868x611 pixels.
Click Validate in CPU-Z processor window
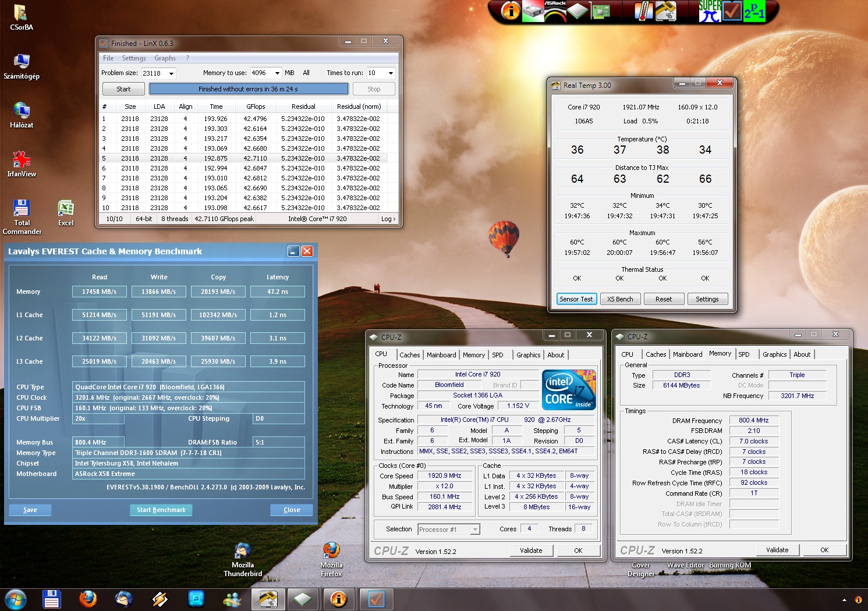[531, 550]
